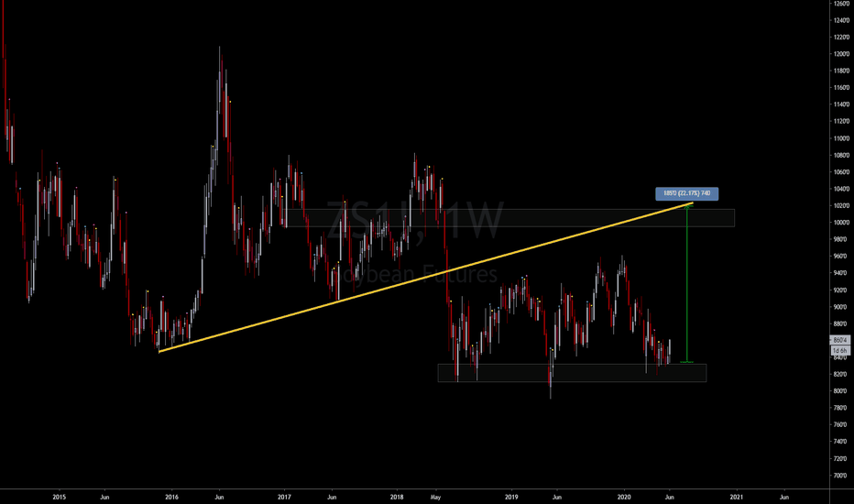Viewport: 854px width, 504px height.
Task: Click the 2020 label on time axis
Action: click(x=624, y=497)
